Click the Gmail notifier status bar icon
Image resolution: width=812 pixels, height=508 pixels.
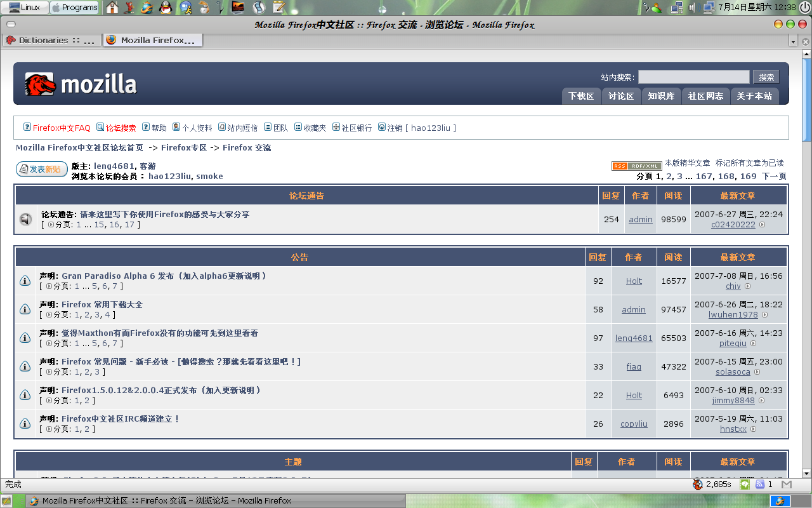[787, 484]
